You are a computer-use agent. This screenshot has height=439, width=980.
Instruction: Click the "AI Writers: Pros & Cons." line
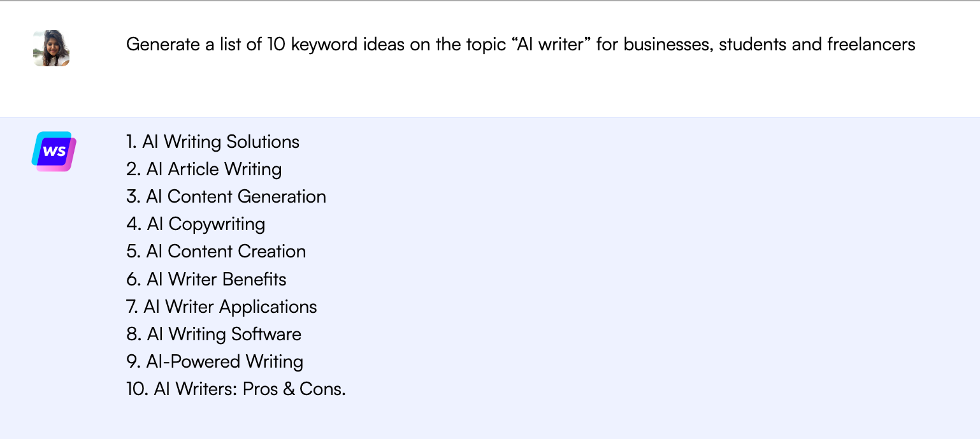click(236, 389)
